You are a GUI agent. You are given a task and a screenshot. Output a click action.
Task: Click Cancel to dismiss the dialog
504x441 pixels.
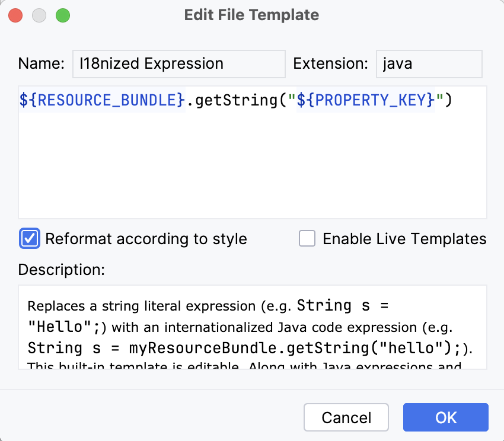(346, 417)
